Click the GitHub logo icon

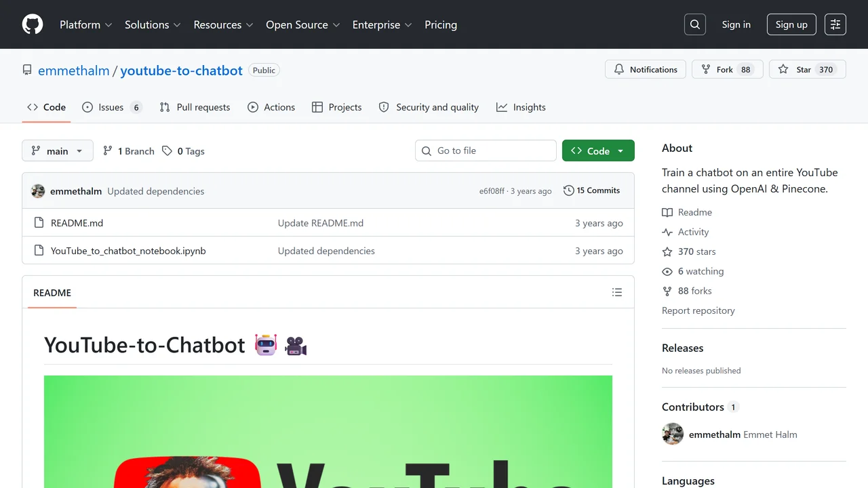coord(33,24)
